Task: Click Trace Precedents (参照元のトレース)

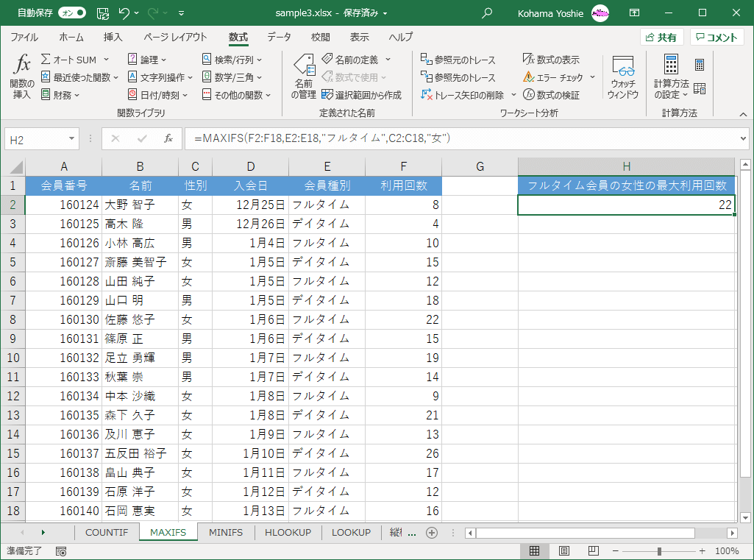Action: pyautogui.click(x=458, y=60)
